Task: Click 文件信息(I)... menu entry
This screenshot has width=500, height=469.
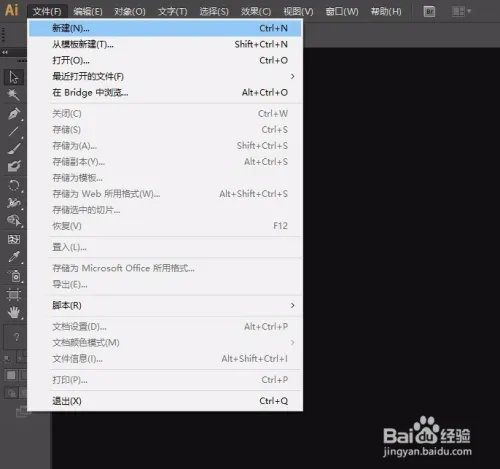Action: pyautogui.click(x=165, y=359)
